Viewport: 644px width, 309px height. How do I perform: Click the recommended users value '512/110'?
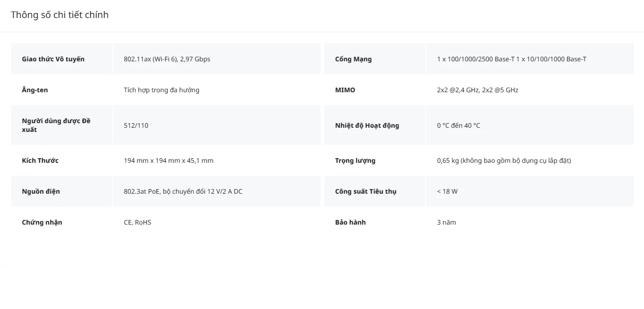[x=136, y=125]
